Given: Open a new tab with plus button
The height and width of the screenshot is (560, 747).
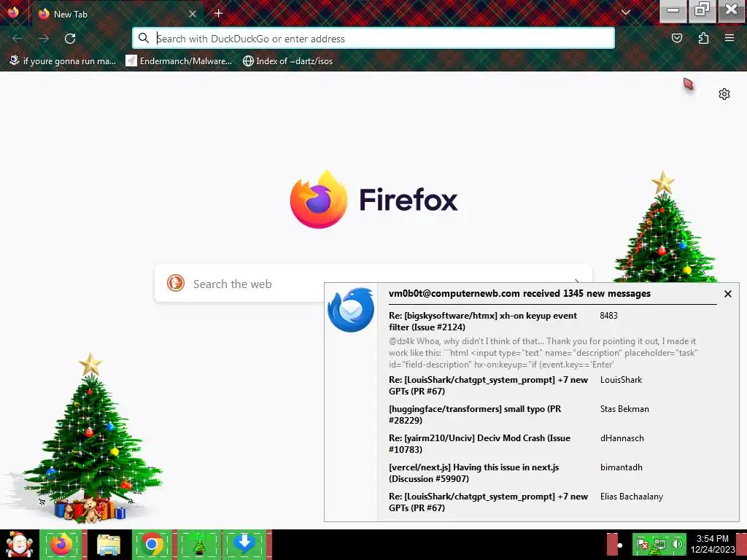Looking at the screenshot, I should (219, 13).
